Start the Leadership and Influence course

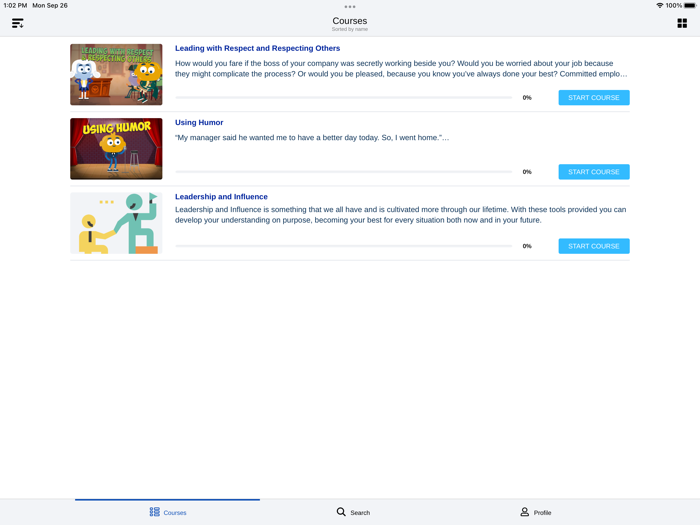pyautogui.click(x=594, y=246)
